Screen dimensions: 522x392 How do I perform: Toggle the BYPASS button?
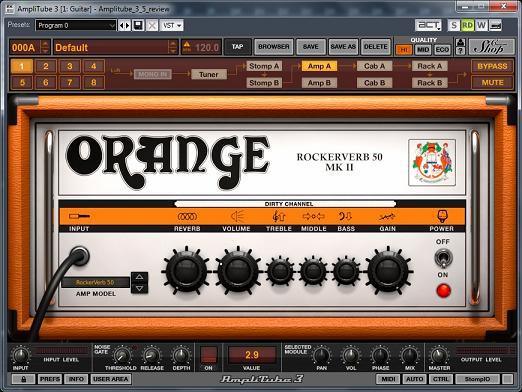[x=492, y=66]
